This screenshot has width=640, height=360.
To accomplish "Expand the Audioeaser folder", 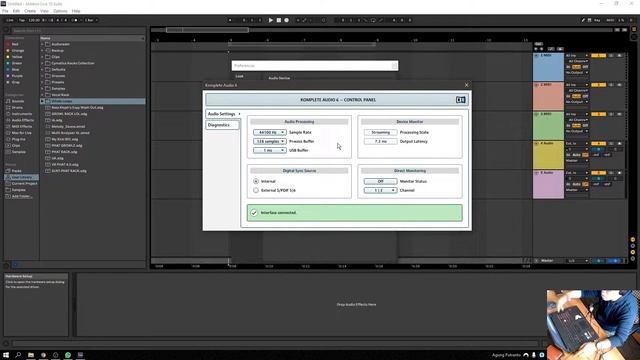I will tap(42, 44).
